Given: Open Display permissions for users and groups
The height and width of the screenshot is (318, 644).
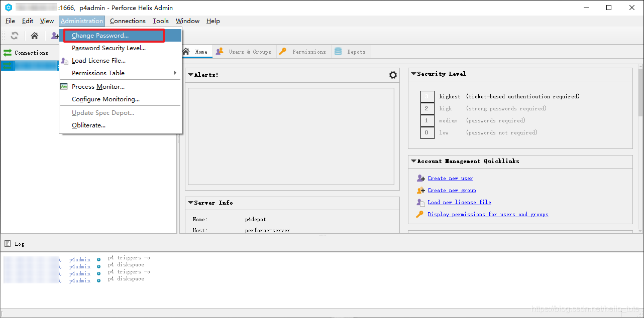Looking at the screenshot, I should click(488, 214).
